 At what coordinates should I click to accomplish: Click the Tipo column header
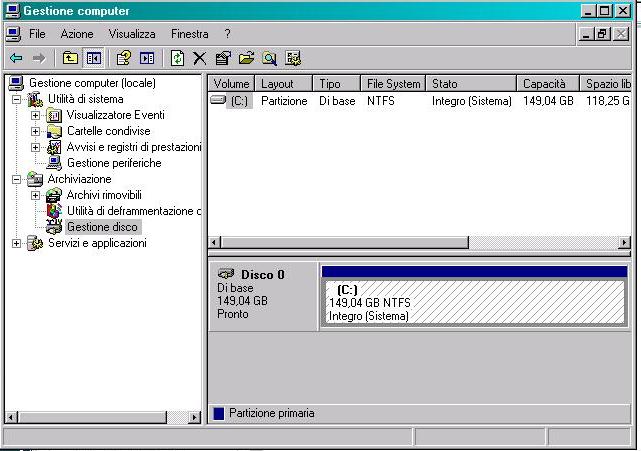337,83
